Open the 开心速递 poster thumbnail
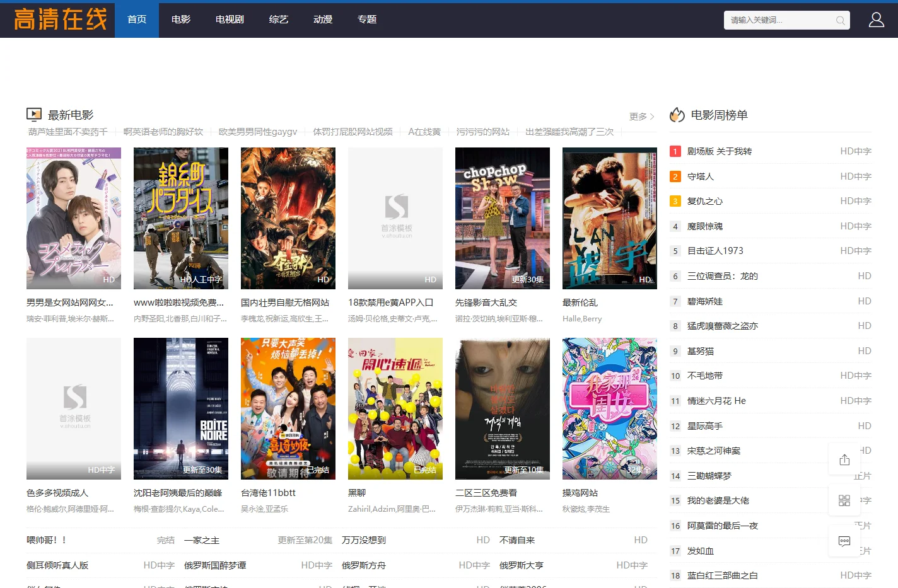The image size is (898, 588). (395, 408)
